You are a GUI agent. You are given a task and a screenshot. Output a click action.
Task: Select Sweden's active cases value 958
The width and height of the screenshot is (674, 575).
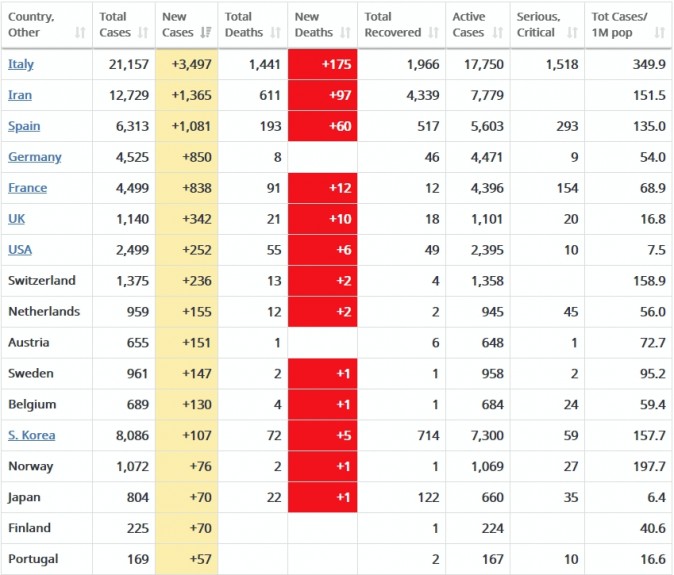pos(492,374)
